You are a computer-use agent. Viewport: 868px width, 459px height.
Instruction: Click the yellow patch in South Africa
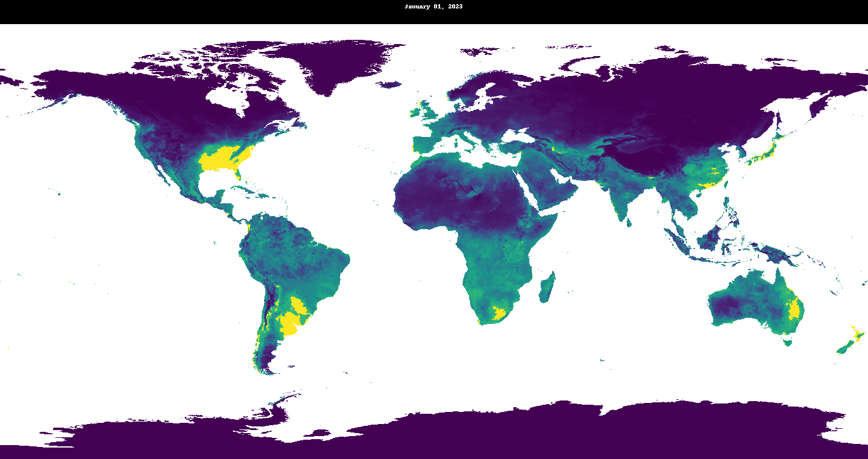[x=499, y=312]
